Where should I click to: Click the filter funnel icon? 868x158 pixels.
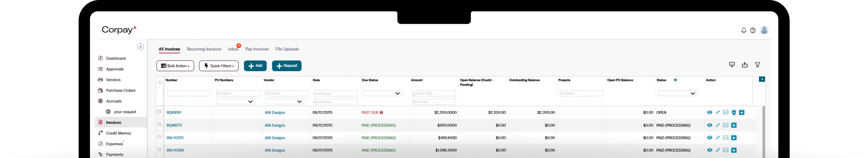click(757, 65)
